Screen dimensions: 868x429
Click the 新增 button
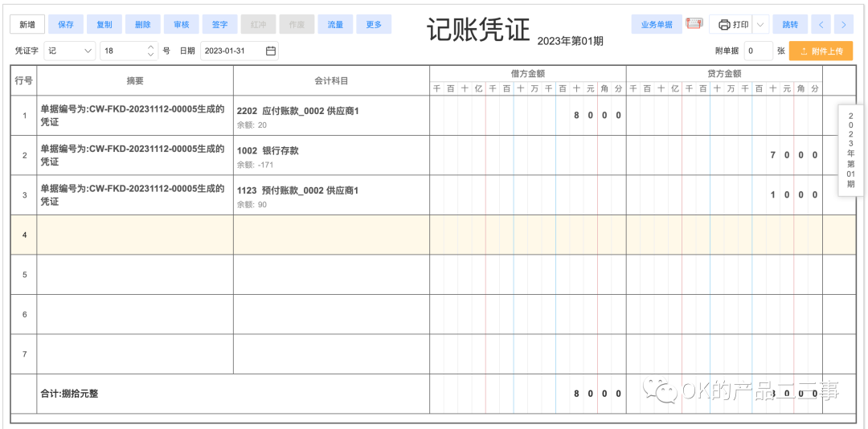tap(27, 24)
